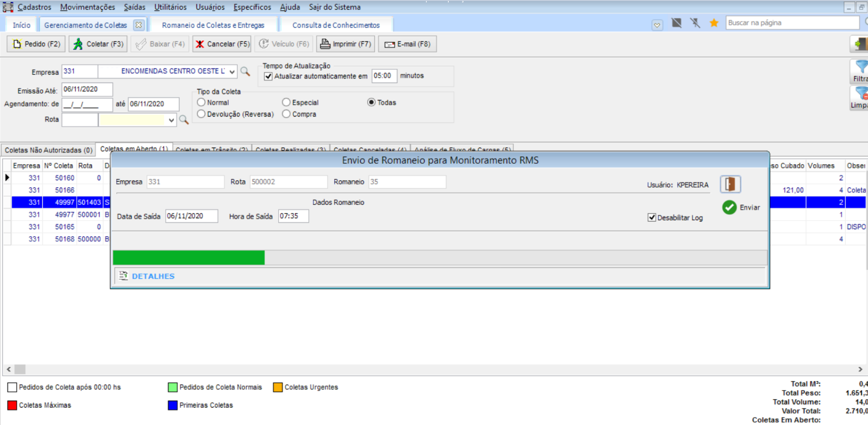This screenshot has height=425, width=868.
Task: Click the exit door icon on the main toolbar
Action: pos(859,44)
